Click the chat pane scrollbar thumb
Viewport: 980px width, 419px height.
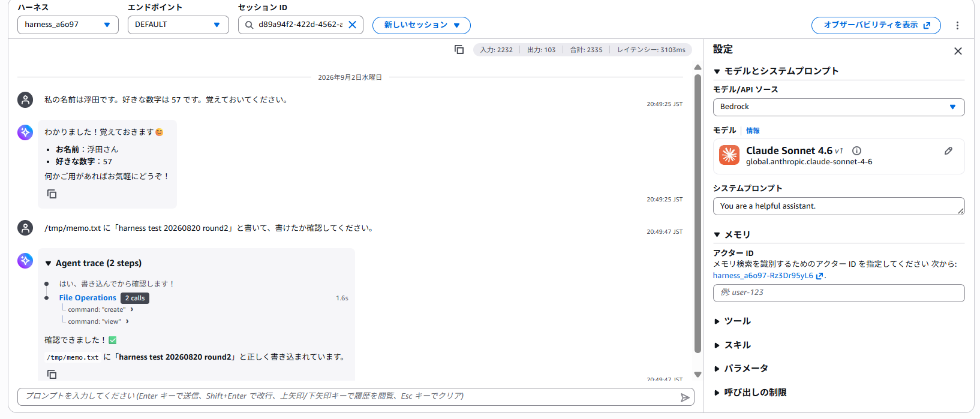tap(698, 213)
